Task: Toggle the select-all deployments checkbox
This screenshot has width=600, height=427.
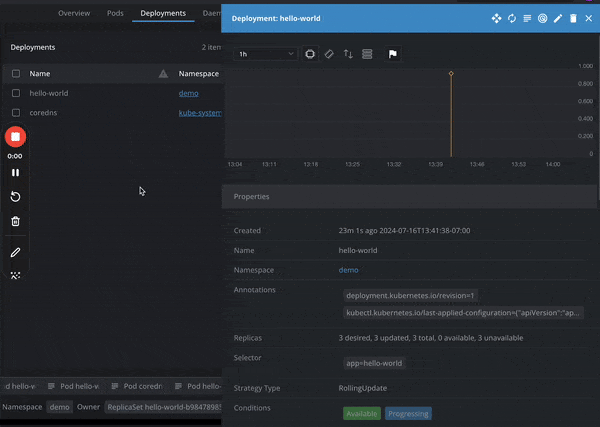Action: coord(16,73)
